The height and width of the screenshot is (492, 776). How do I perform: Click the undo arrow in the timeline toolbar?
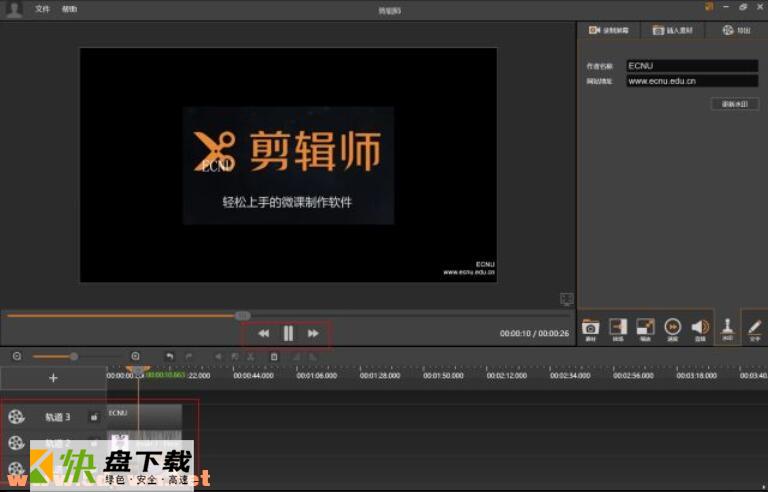point(169,356)
